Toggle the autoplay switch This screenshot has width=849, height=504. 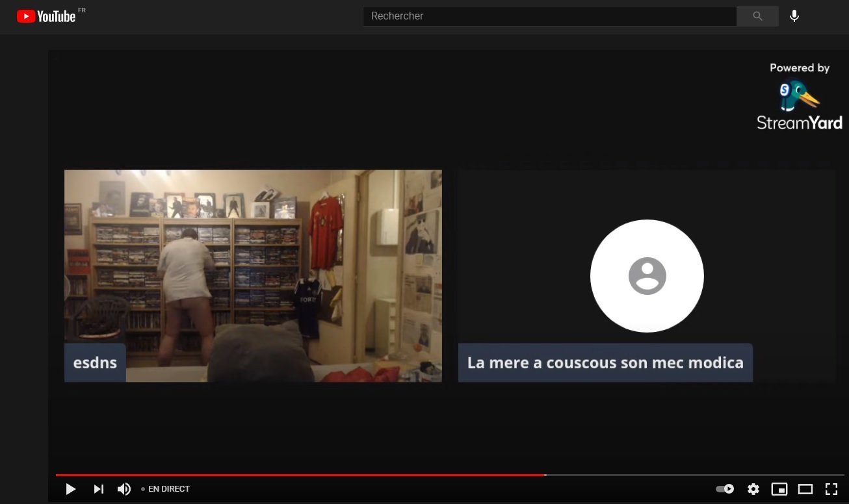725,489
